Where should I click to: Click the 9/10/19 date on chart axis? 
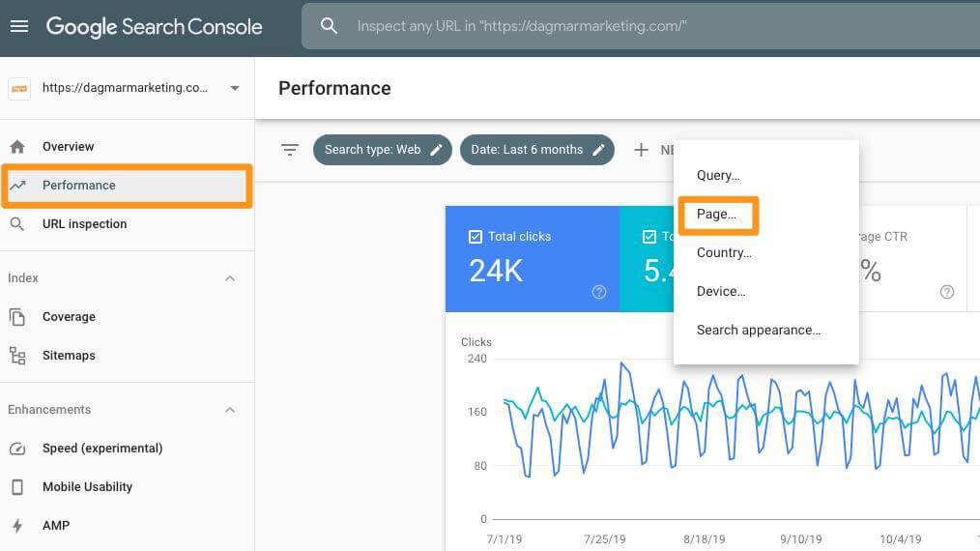[801, 539]
